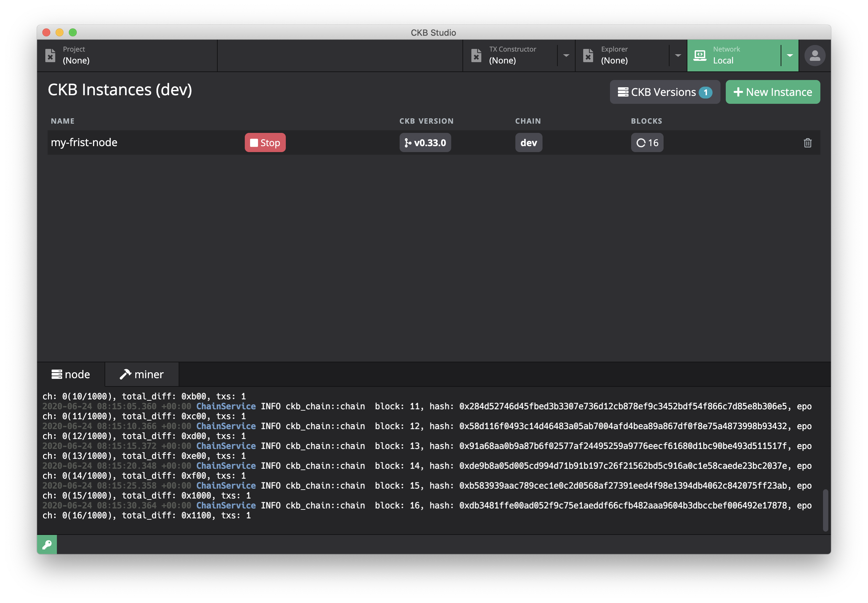
Task: Click the log panel scrollbar thumb
Action: point(825,510)
